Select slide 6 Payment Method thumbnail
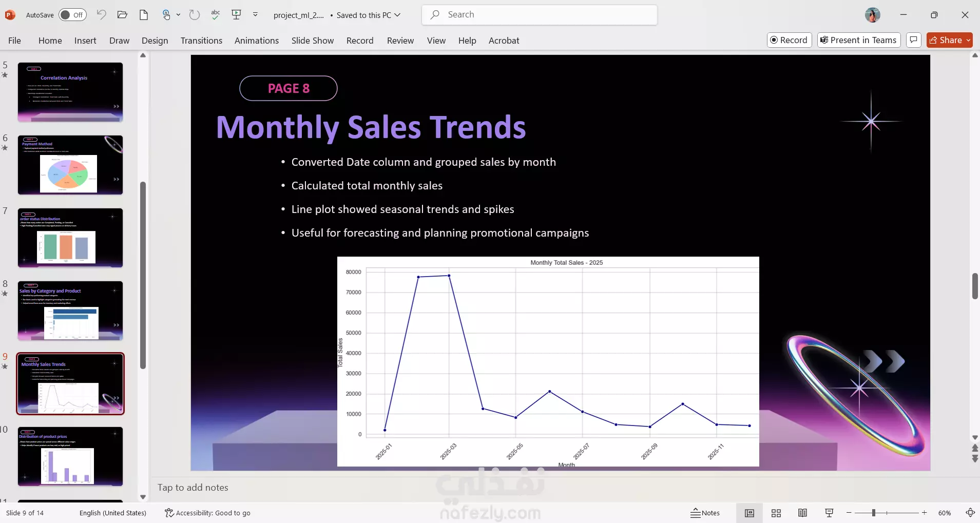980x523 pixels. point(70,165)
